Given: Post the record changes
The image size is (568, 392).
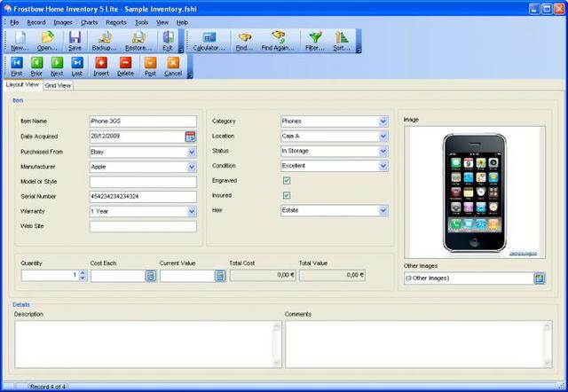Looking at the screenshot, I should [x=150, y=67].
